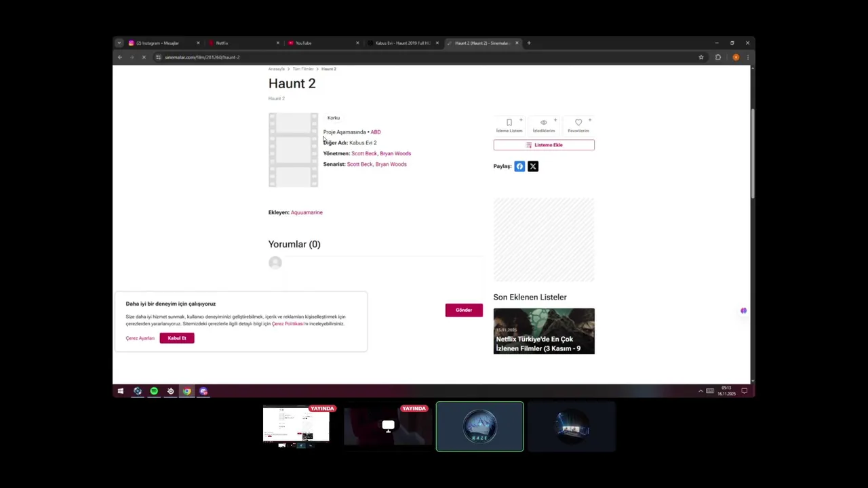Share the film on X
The height and width of the screenshot is (488, 868).
[533, 166]
